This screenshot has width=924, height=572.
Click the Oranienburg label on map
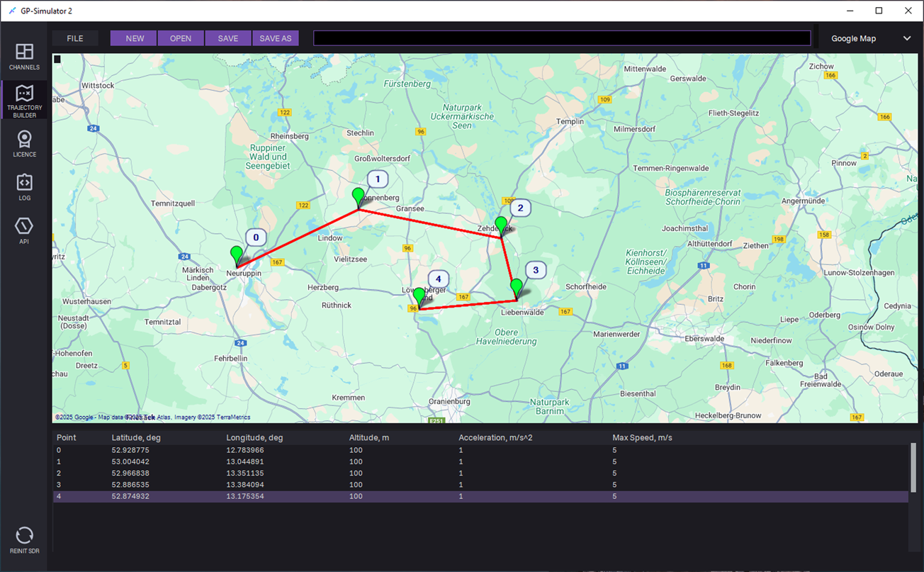[449, 401]
